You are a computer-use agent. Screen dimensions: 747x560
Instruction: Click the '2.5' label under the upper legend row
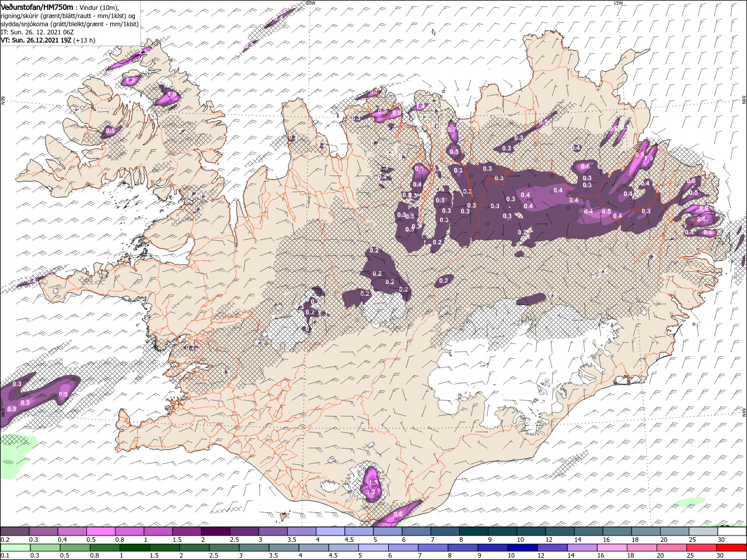pos(235,540)
